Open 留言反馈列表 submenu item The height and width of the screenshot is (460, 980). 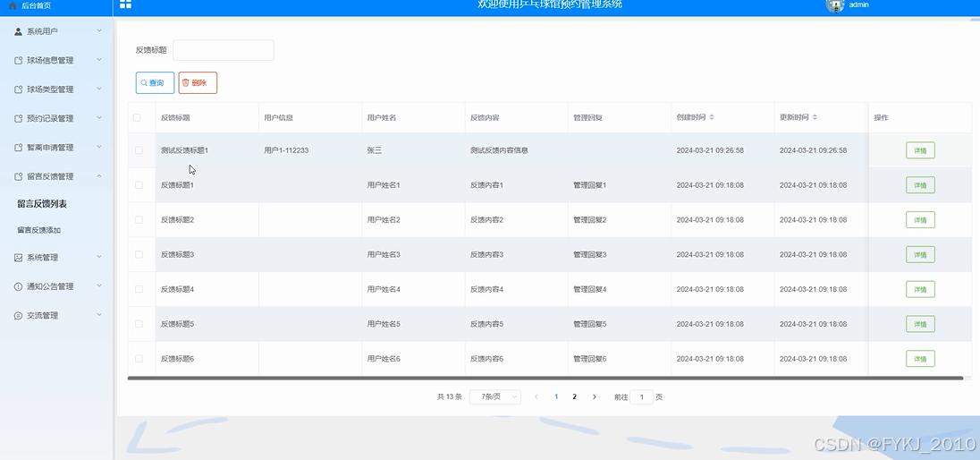click(42, 204)
